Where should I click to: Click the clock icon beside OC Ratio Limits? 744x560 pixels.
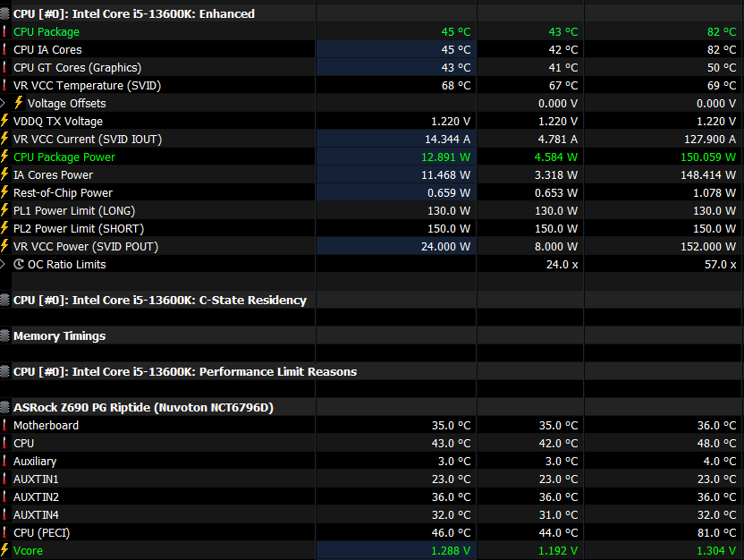(19, 264)
